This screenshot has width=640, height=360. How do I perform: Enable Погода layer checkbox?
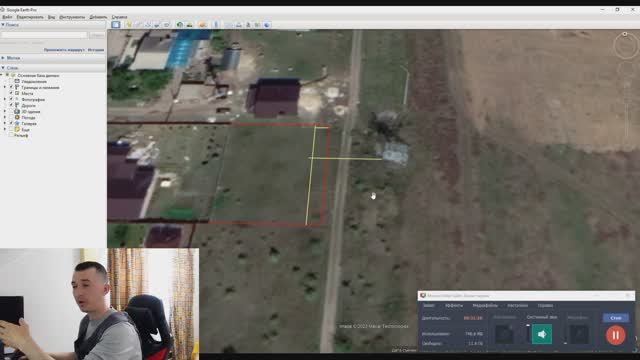tap(11, 117)
